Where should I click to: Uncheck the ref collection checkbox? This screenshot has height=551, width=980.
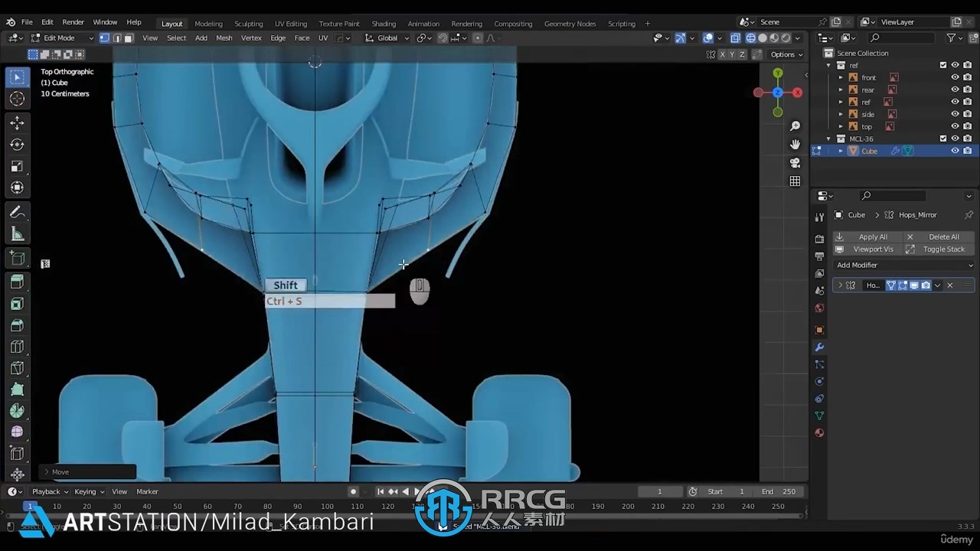(x=943, y=65)
